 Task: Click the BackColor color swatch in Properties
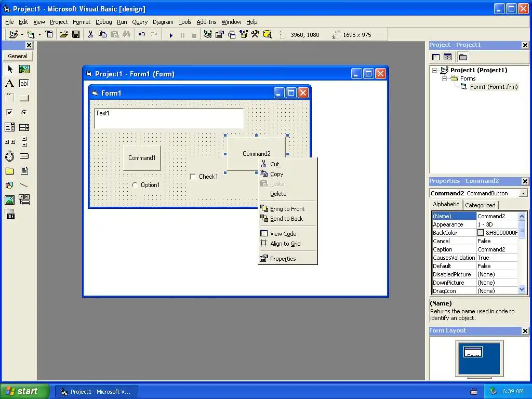(481, 233)
